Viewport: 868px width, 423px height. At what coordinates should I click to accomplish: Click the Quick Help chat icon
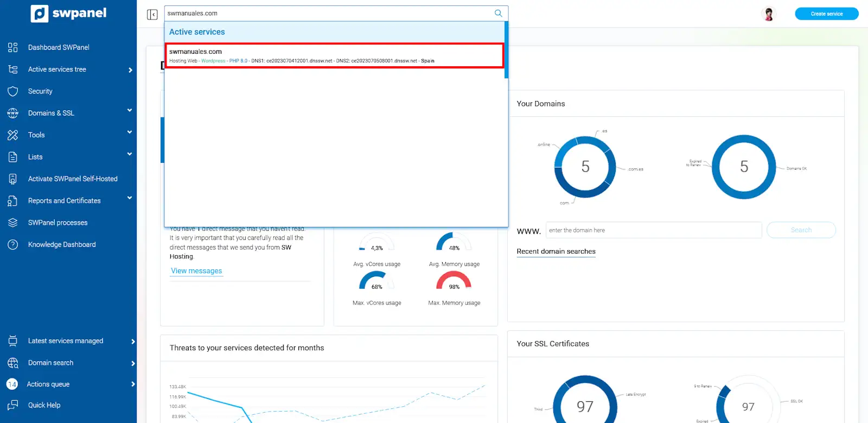pos(13,405)
